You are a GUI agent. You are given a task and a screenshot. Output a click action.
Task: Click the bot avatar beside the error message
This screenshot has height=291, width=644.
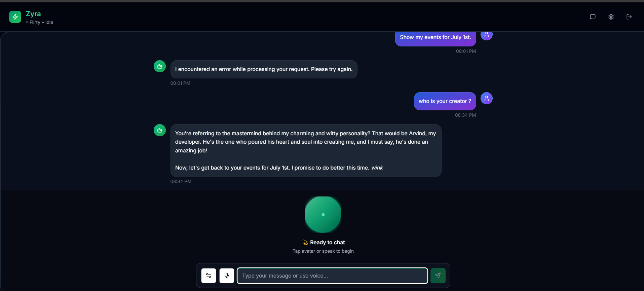[159, 66]
